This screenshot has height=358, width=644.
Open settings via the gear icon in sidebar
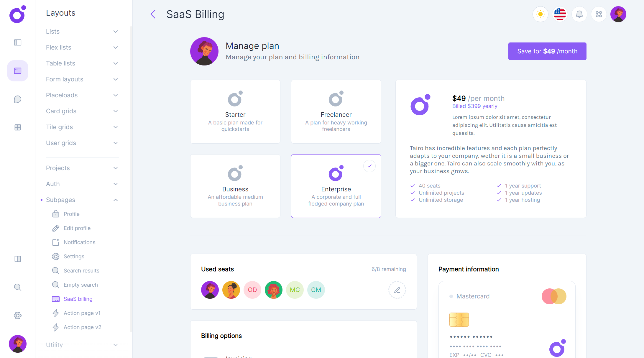click(x=17, y=316)
